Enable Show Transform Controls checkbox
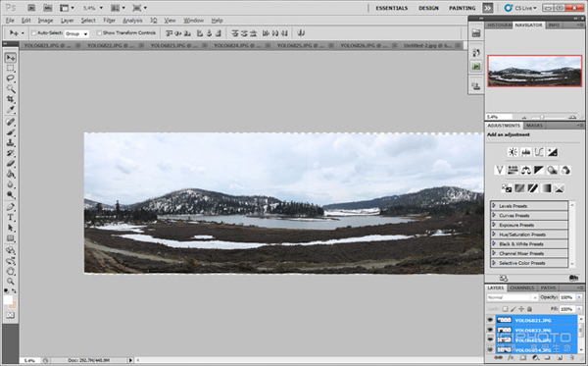The image size is (588, 366). coord(99,33)
